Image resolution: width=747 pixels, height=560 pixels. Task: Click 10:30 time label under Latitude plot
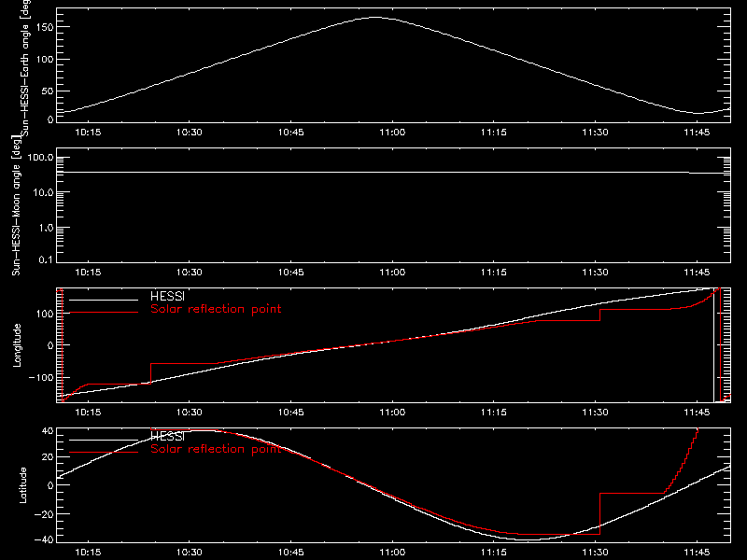pyautogui.click(x=190, y=553)
